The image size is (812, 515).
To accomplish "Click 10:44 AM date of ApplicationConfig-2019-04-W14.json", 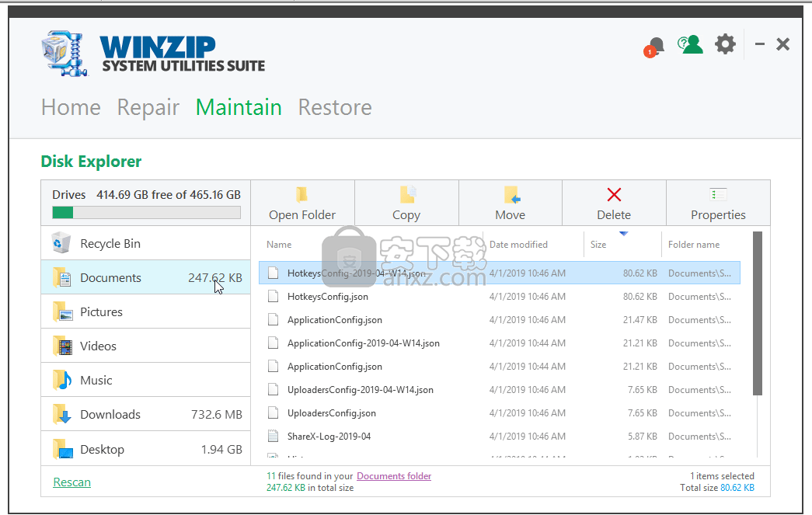I will point(527,343).
